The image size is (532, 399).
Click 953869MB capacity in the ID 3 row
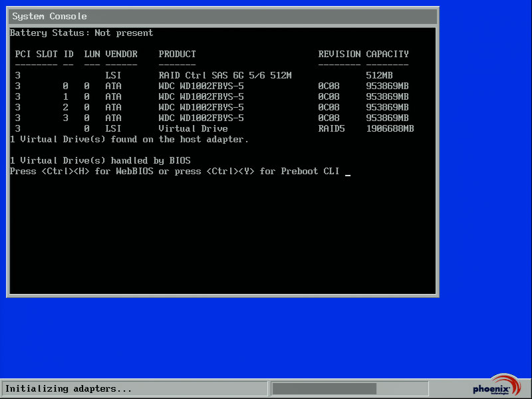point(387,118)
